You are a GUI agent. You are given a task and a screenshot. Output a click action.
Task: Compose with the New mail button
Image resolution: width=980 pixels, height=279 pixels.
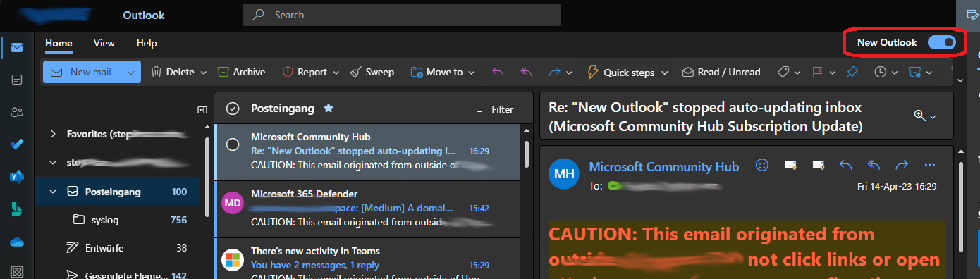pyautogui.click(x=82, y=72)
